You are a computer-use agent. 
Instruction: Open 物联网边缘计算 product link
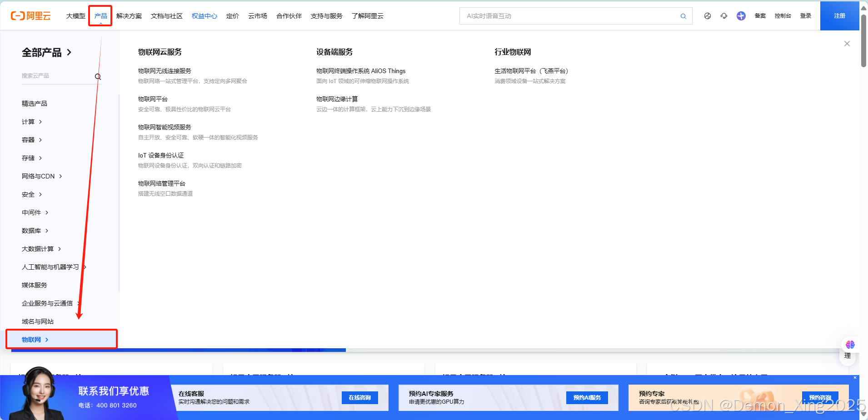337,99
